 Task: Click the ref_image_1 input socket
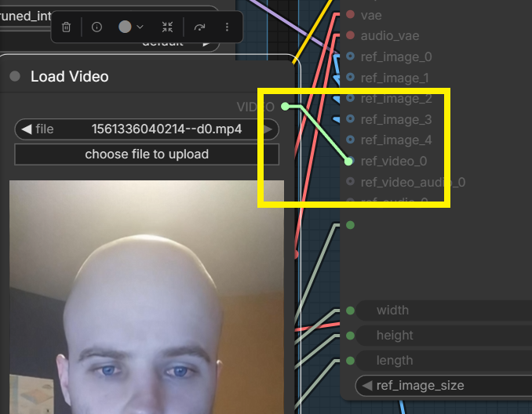pyautogui.click(x=350, y=78)
